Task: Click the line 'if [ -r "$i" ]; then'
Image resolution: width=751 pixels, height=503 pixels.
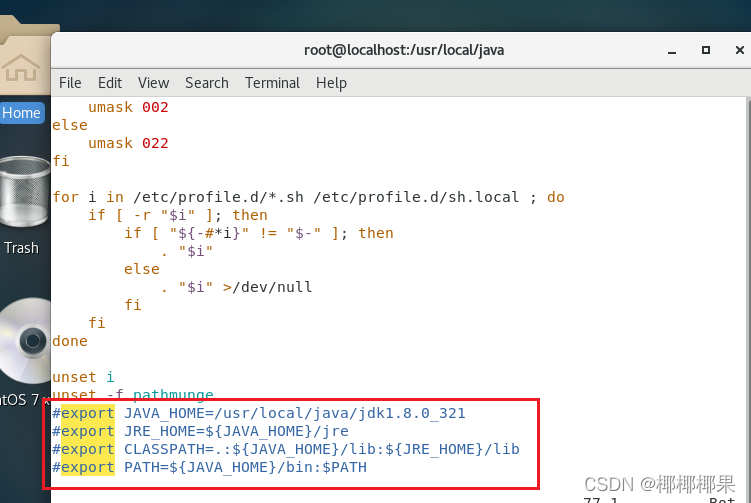Action: click(x=178, y=215)
